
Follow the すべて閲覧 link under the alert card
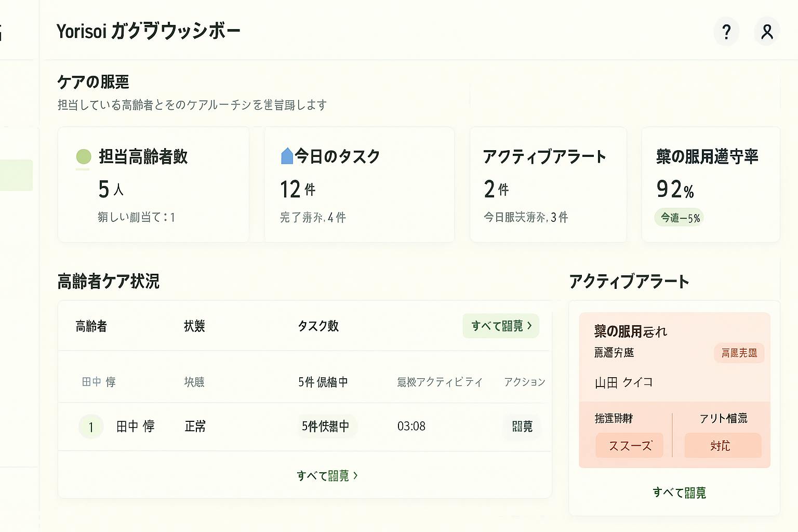(679, 493)
